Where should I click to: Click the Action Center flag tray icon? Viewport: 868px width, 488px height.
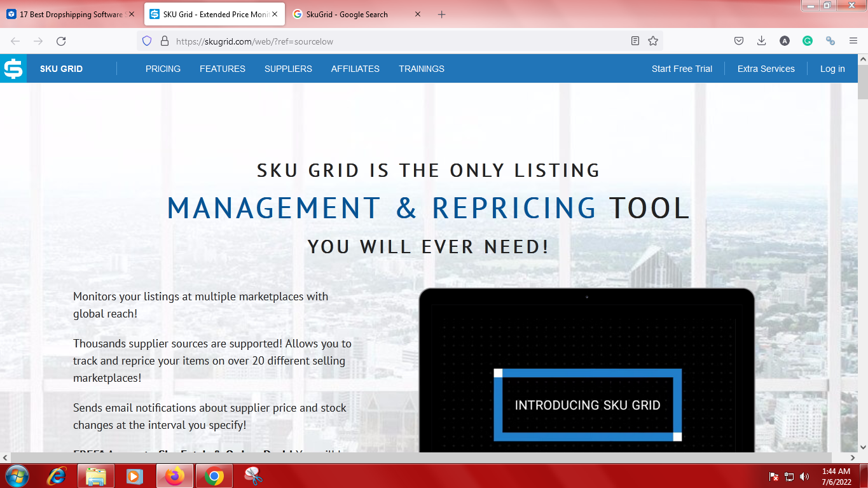click(774, 476)
